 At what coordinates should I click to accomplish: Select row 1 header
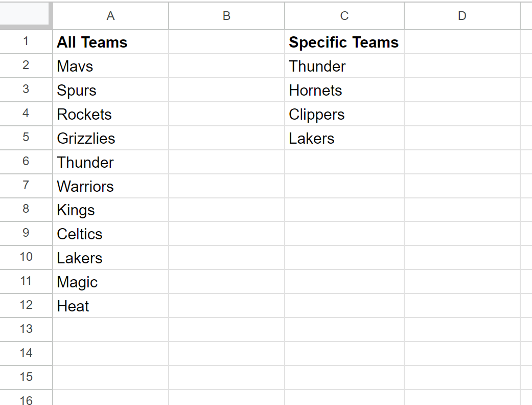(26, 42)
